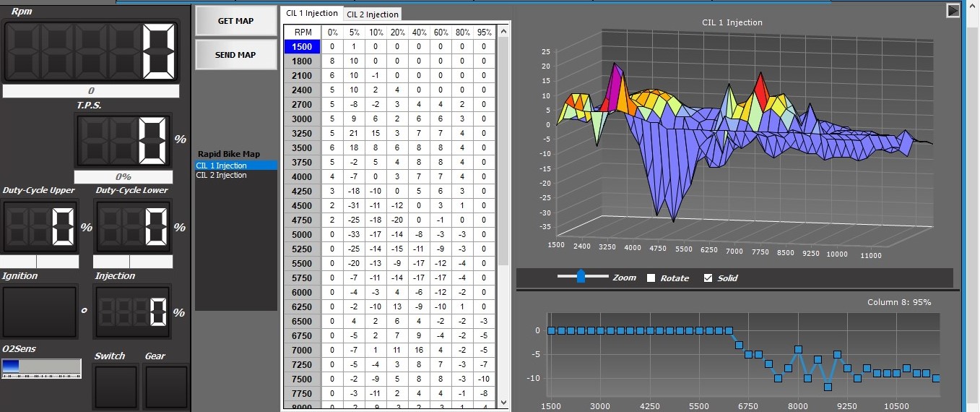Click the Gear indicator box
The height and width of the screenshot is (412, 980).
click(x=166, y=387)
